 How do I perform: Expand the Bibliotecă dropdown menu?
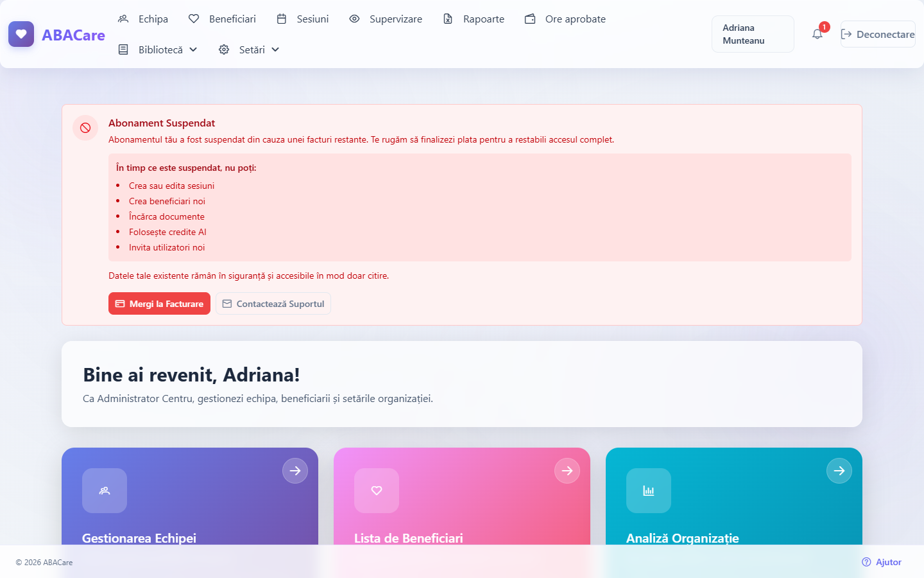[158, 49]
